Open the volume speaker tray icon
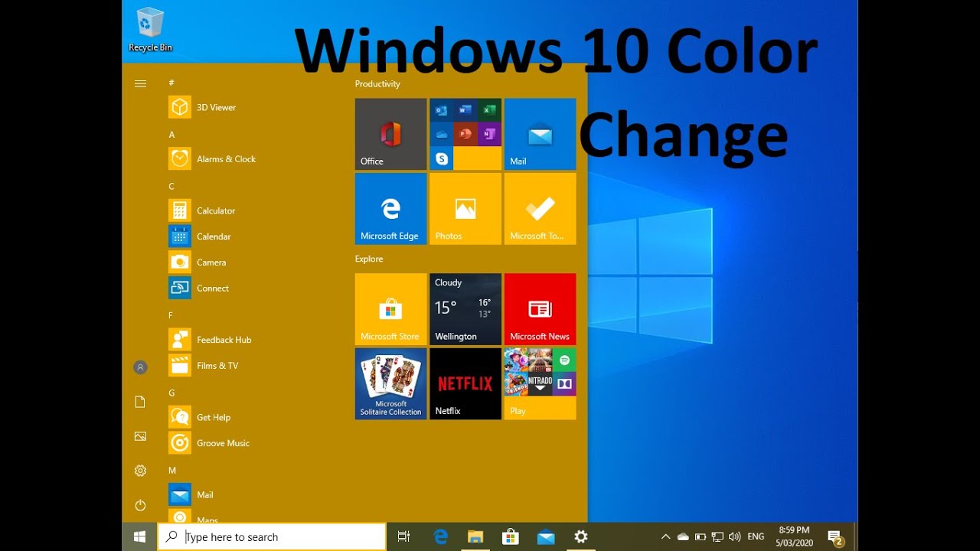Image resolution: width=980 pixels, height=551 pixels. coord(735,537)
